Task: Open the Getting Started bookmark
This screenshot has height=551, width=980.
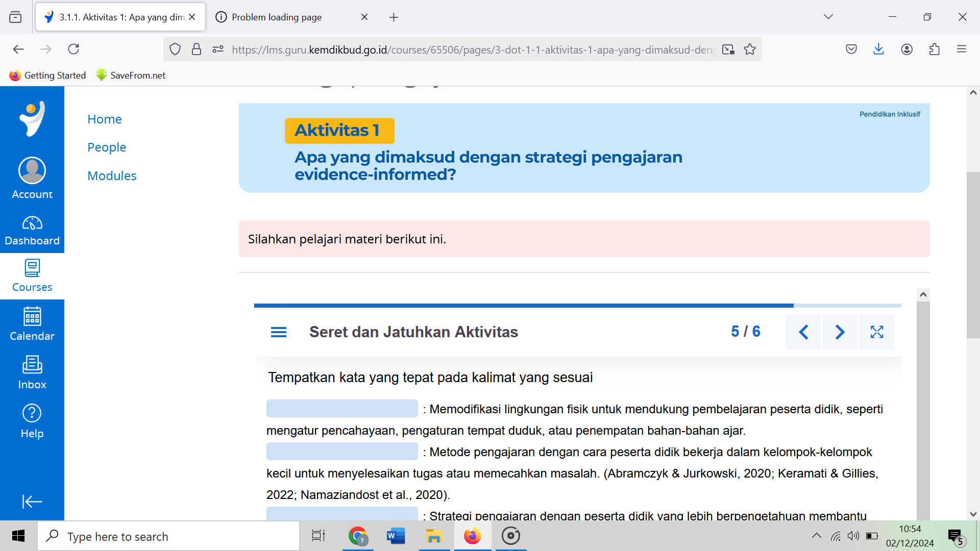Action: [47, 75]
